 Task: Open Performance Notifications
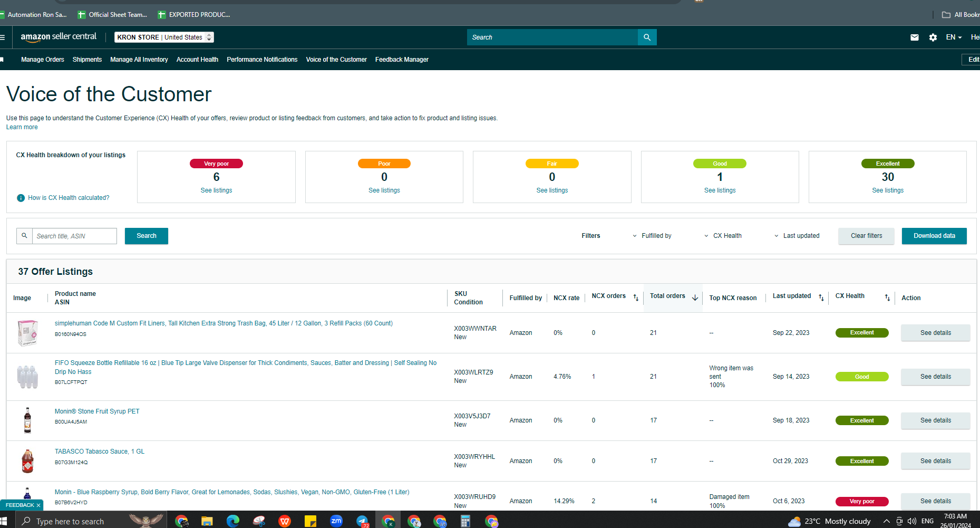262,60
